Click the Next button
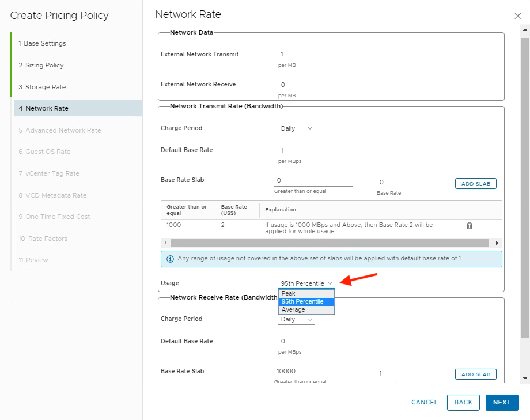Screen dimensions: 530x420 pyautogui.click(x=501, y=402)
